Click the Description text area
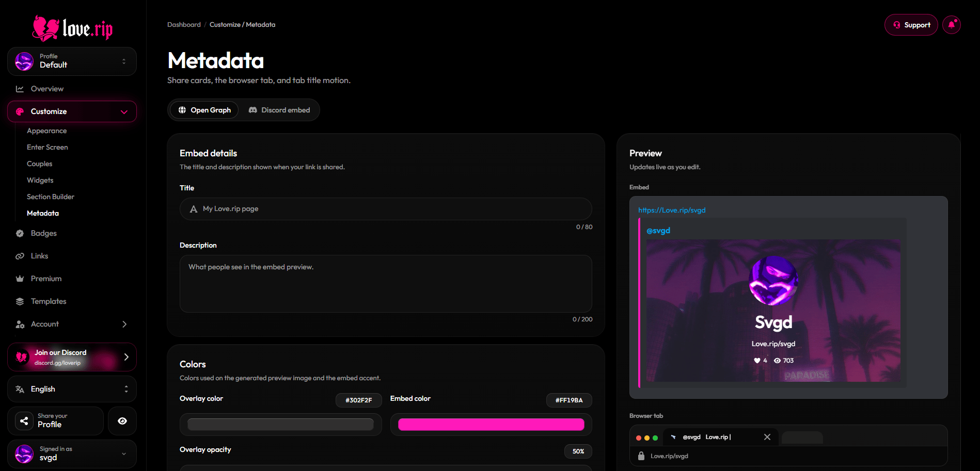Image resolution: width=980 pixels, height=471 pixels. pyautogui.click(x=386, y=284)
